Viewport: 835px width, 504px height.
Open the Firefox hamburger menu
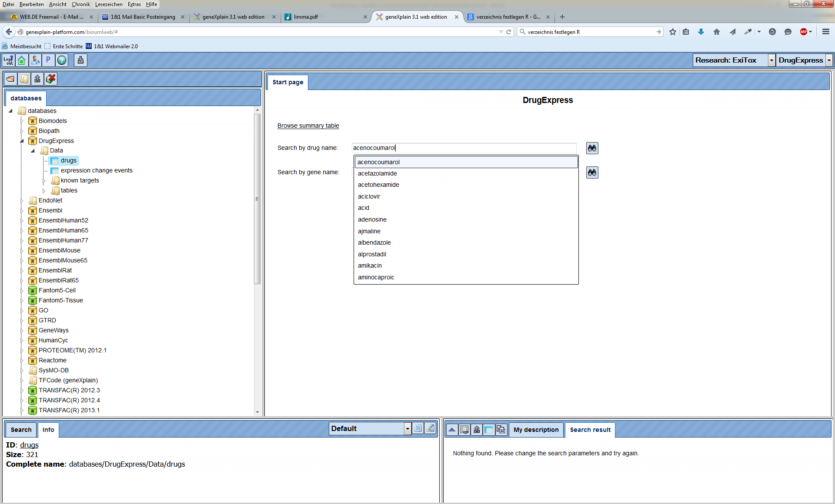(826, 32)
